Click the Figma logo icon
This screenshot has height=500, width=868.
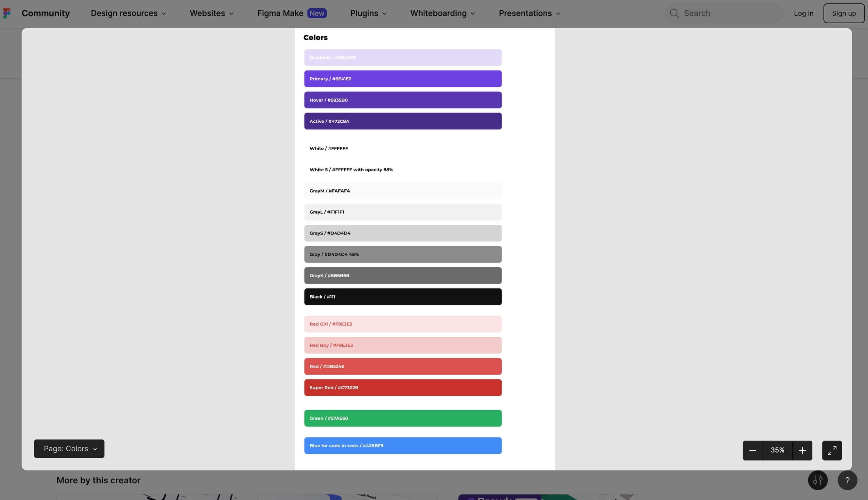[7, 13]
